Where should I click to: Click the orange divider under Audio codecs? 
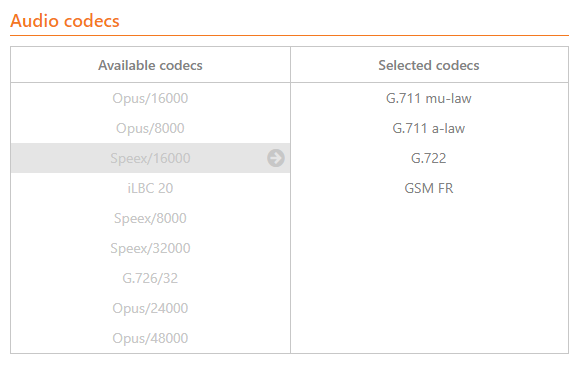point(289,36)
